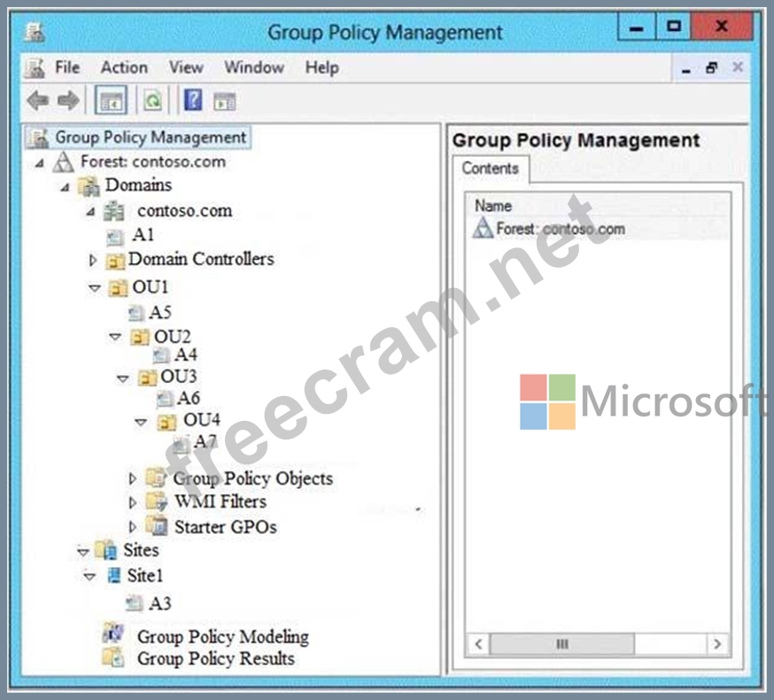Viewport: 774px width, 700px height.
Task: Select Group Policy Results label in tree
Action: [x=216, y=659]
